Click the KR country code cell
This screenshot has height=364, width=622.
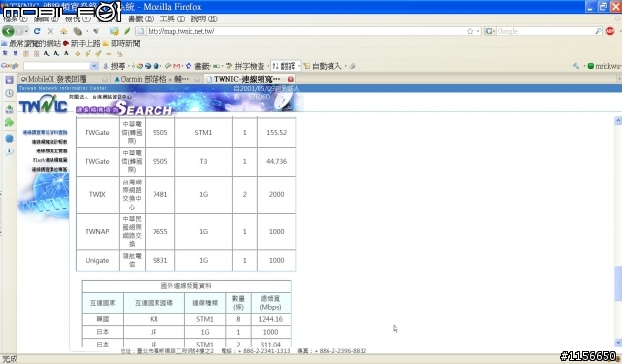pyautogui.click(x=154, y=319)
